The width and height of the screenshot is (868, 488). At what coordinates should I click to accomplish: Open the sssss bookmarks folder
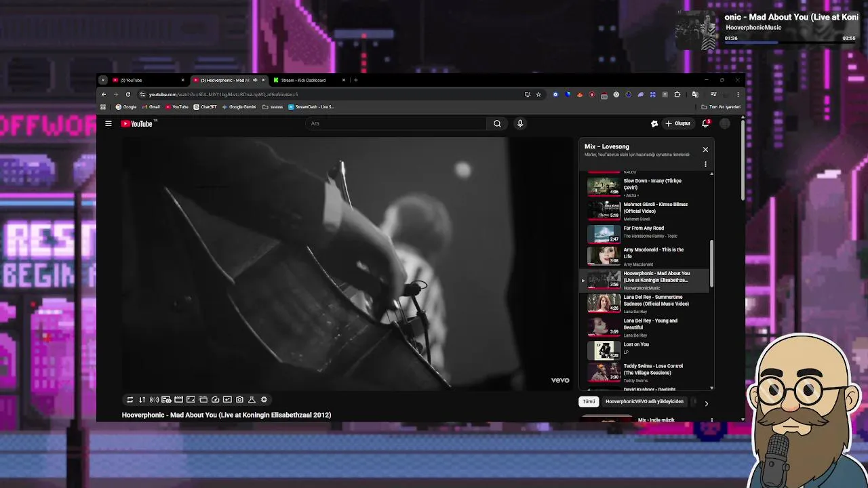[x=273, y=106]
